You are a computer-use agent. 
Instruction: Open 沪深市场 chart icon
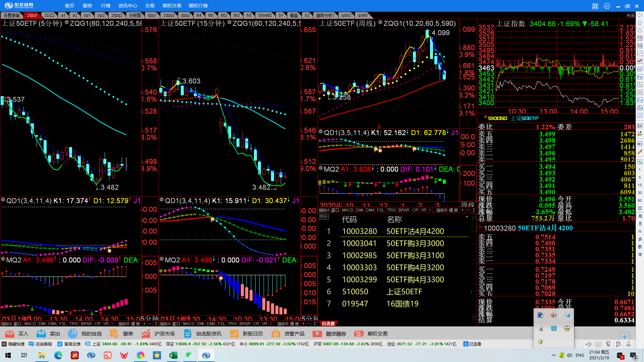146,334
